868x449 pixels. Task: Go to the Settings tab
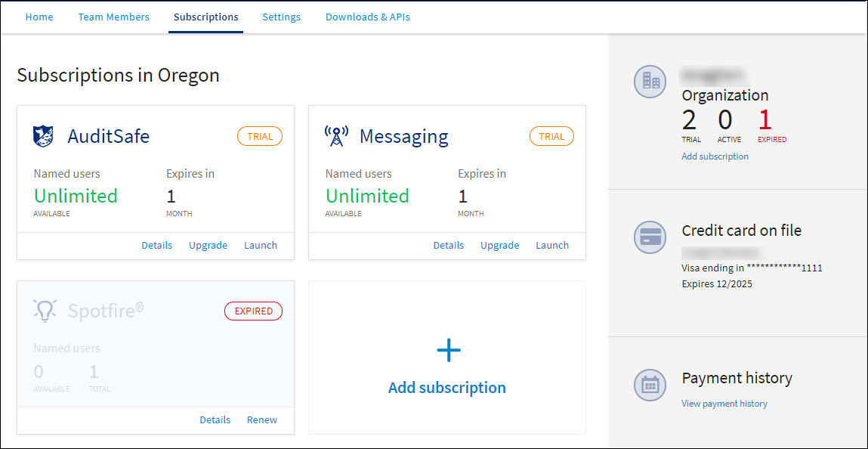[x=281, y=17]
